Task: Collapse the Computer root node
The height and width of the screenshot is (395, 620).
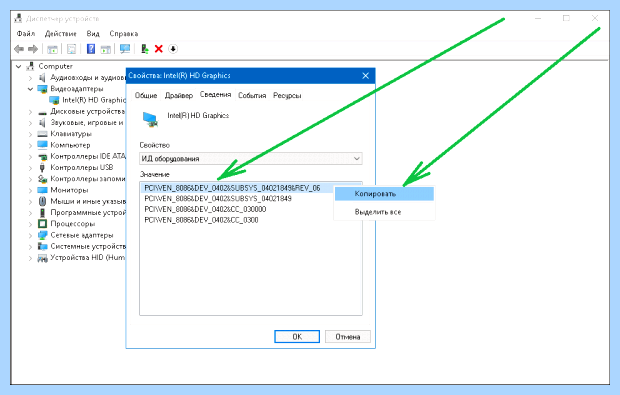Action: 19,66
